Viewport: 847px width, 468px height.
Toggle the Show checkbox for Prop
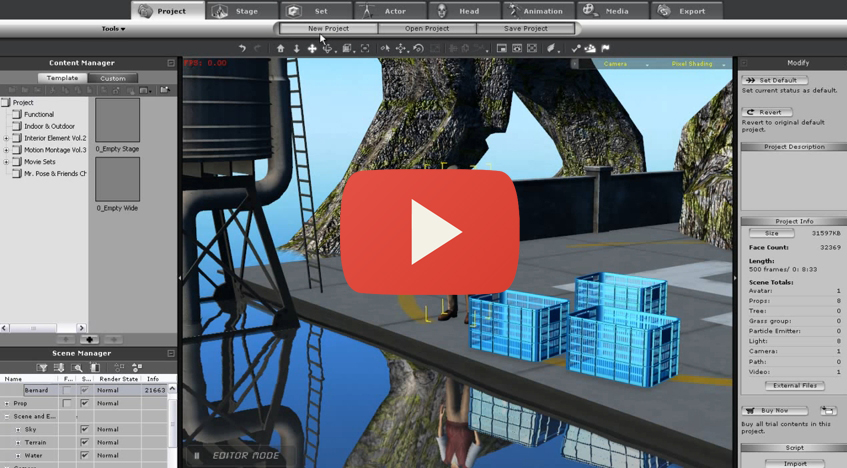point(84,403)
